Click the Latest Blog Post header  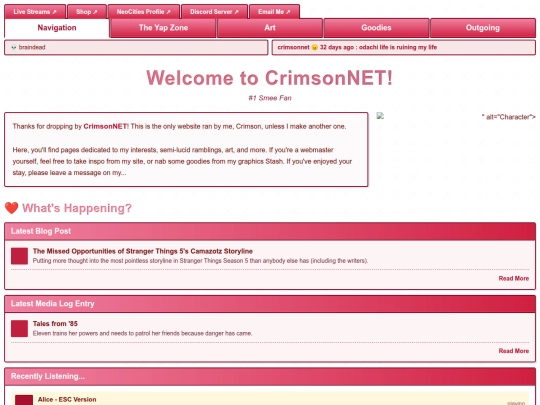(270, 231)
